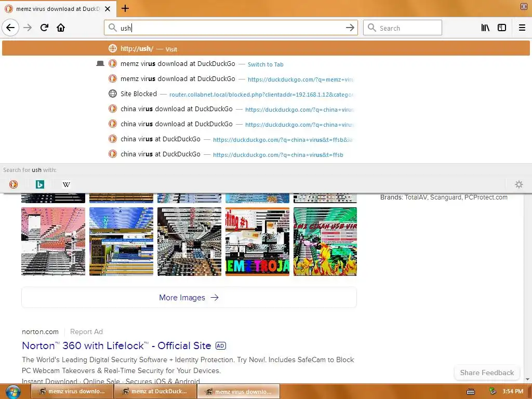The height and width of the screenshot is (399, 532).
Task: Click the Share Feedback button
Action: 487,373
